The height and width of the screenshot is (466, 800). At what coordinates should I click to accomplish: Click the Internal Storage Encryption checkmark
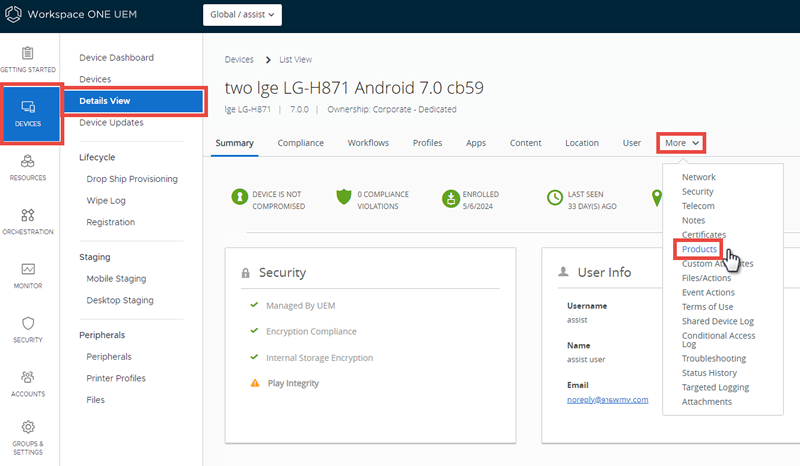tap(254, 357)
